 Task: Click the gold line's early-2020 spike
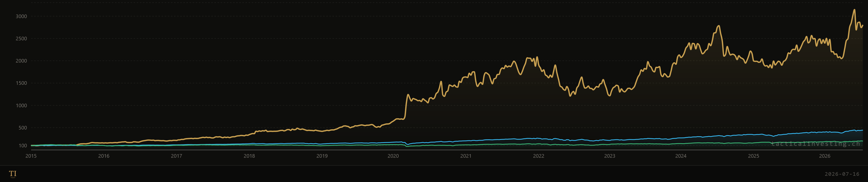click(408, 95)
